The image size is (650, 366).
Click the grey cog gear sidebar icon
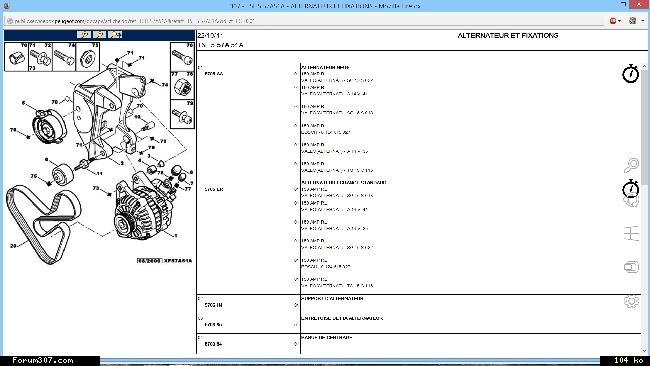tap(631, 301)
